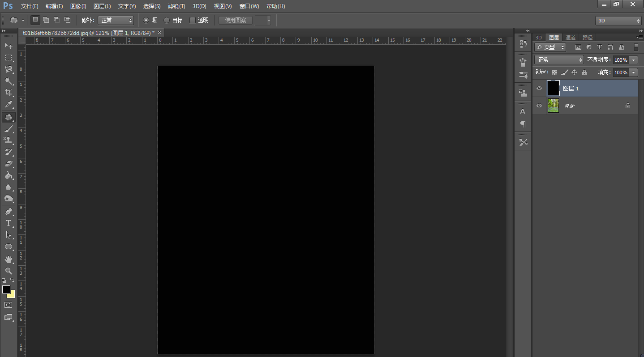Image resolution: width=644 pixels, height=357 pixels.
Task: Select the Lasso tool
Action: click(9, 69)
